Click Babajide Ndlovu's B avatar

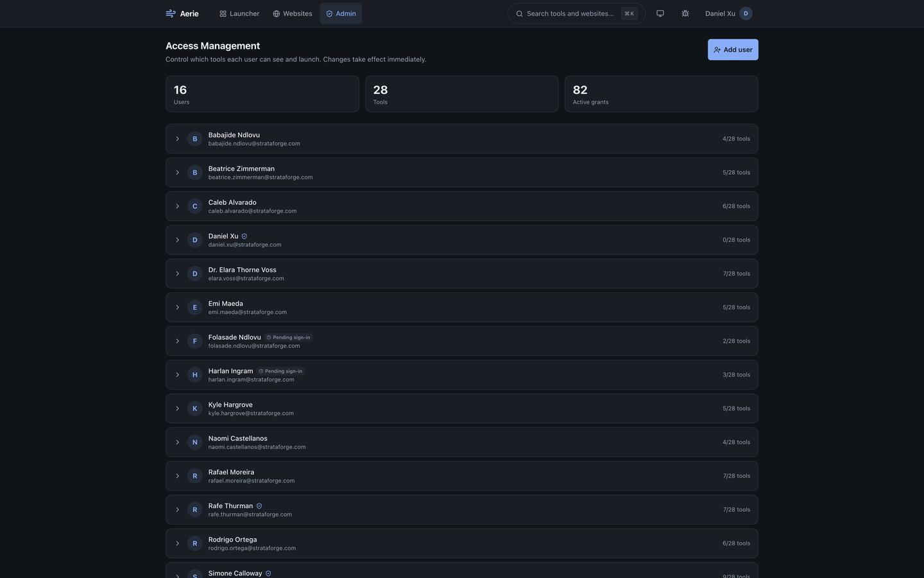pos(195,139)
